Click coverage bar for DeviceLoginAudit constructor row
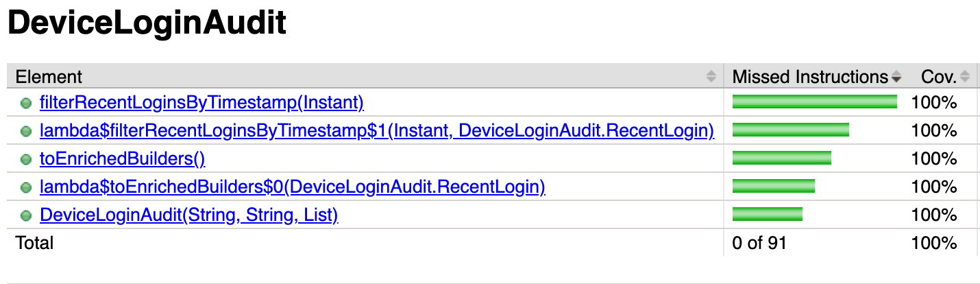The image size is (980, 284). pos(767,215)
